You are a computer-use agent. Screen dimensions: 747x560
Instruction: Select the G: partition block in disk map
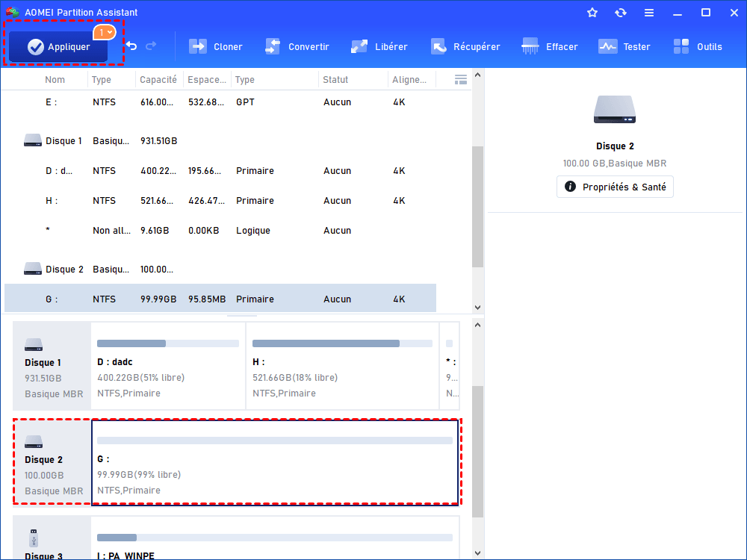pos(275,462)
